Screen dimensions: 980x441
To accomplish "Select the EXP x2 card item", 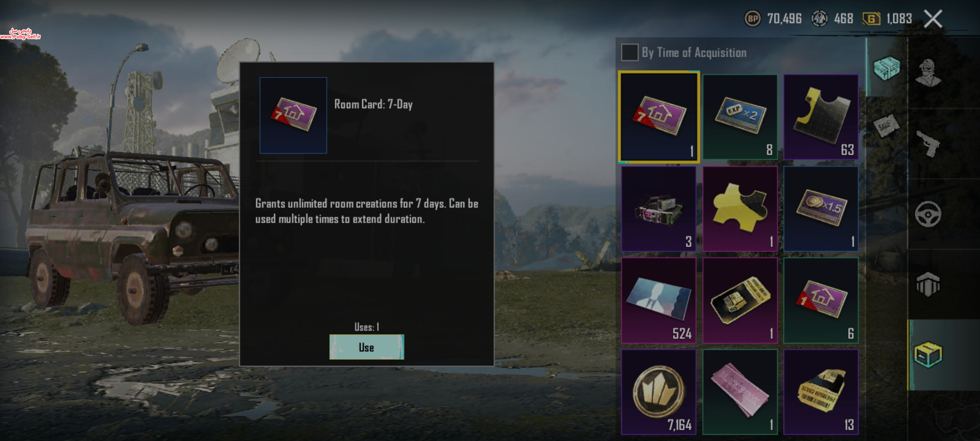I will pos(740,117).
